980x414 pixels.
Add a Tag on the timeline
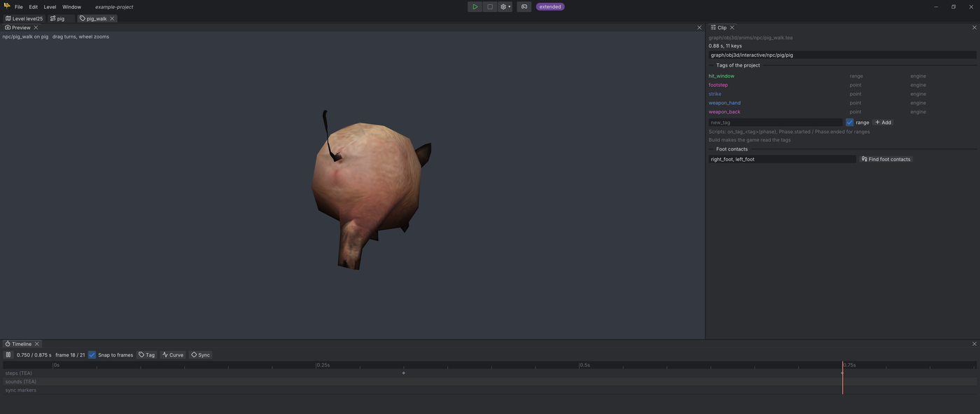pos(147,355)
